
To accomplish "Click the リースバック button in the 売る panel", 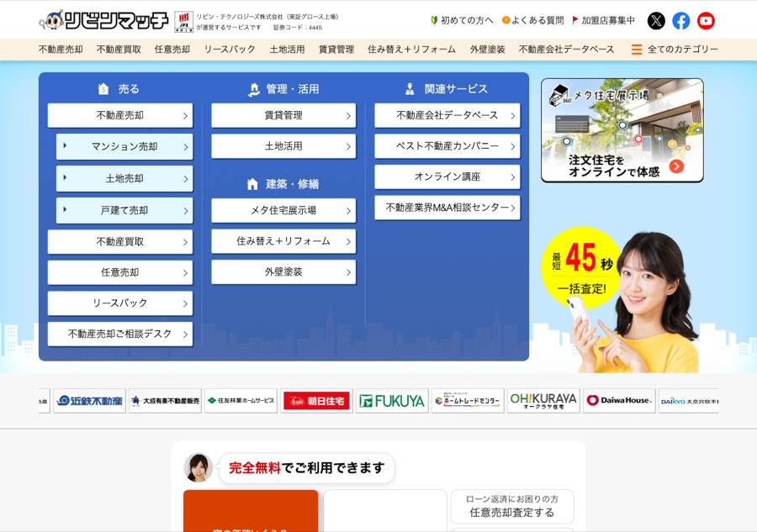I will 120,303.
